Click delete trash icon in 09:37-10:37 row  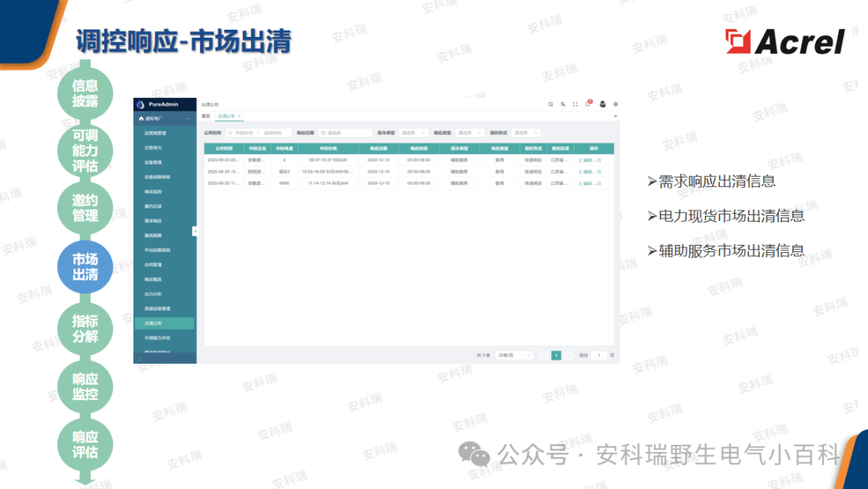599,160
